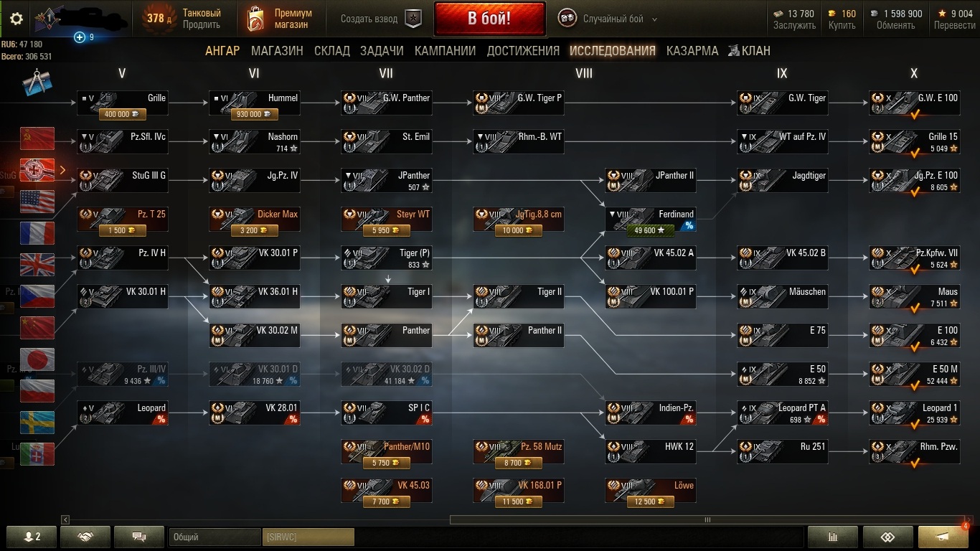Open the КАЗАРМА tab
980x551 pixels.
(692, 51)
